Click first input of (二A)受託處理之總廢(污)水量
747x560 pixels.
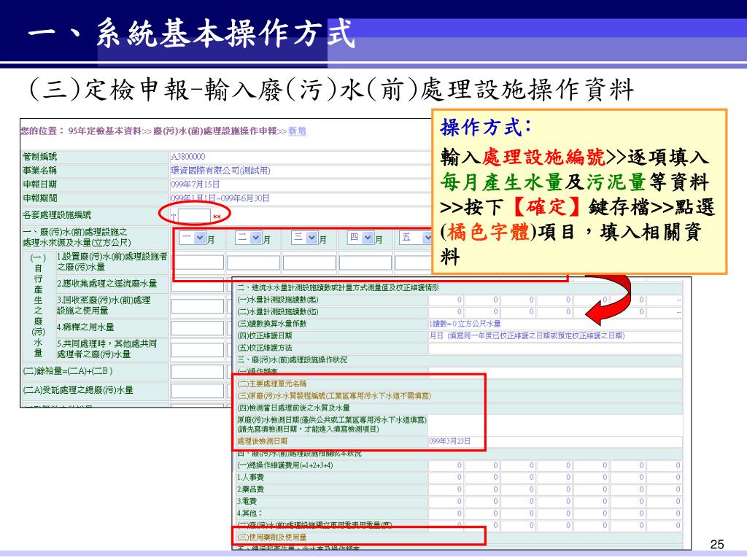(x=197, y=391)
